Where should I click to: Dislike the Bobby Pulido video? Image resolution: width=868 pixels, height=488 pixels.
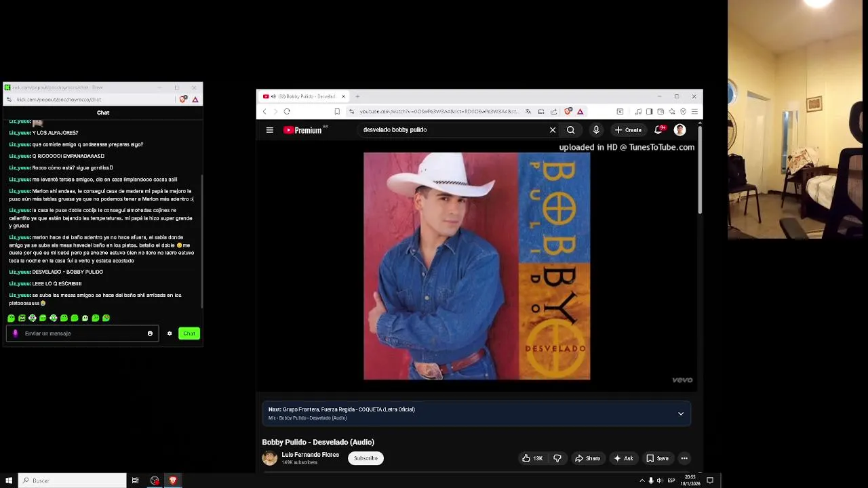(557, 458)
